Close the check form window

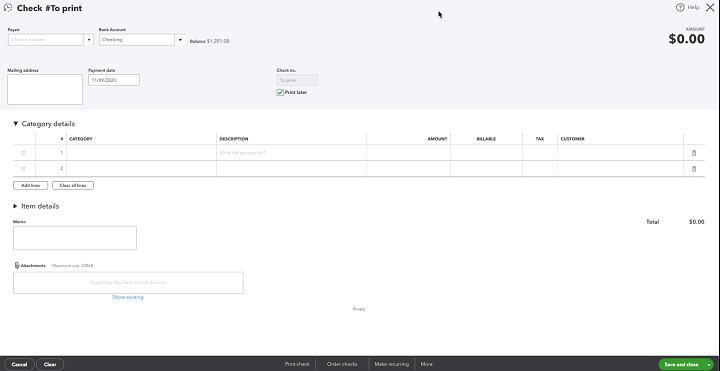click(710, 7)
